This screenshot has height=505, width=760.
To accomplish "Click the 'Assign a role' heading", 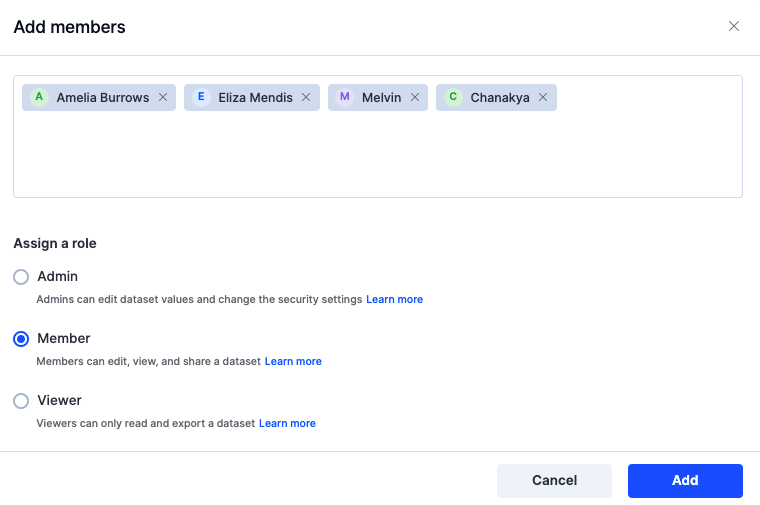I will [55, 243].
